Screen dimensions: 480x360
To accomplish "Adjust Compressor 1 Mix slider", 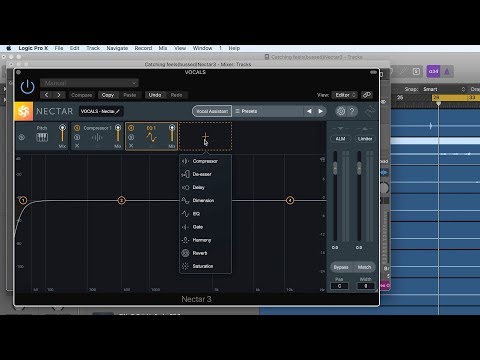I will [x=118, y=134].
